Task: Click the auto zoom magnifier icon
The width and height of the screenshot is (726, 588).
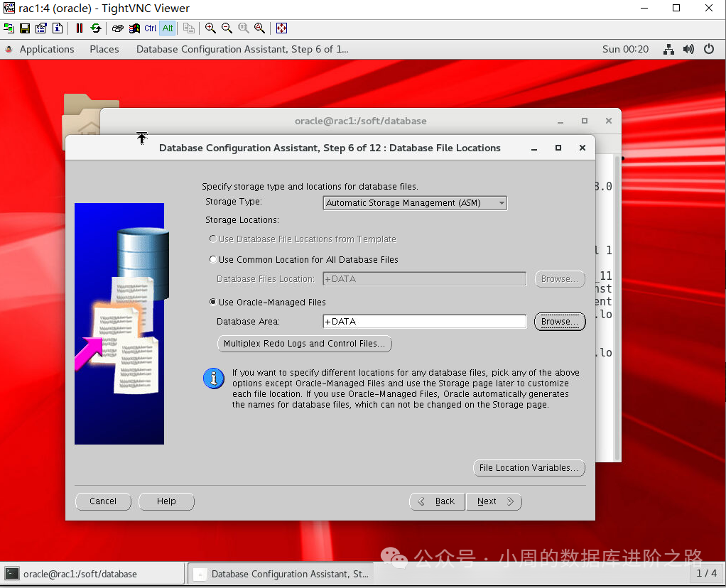Action: [260, 28]
